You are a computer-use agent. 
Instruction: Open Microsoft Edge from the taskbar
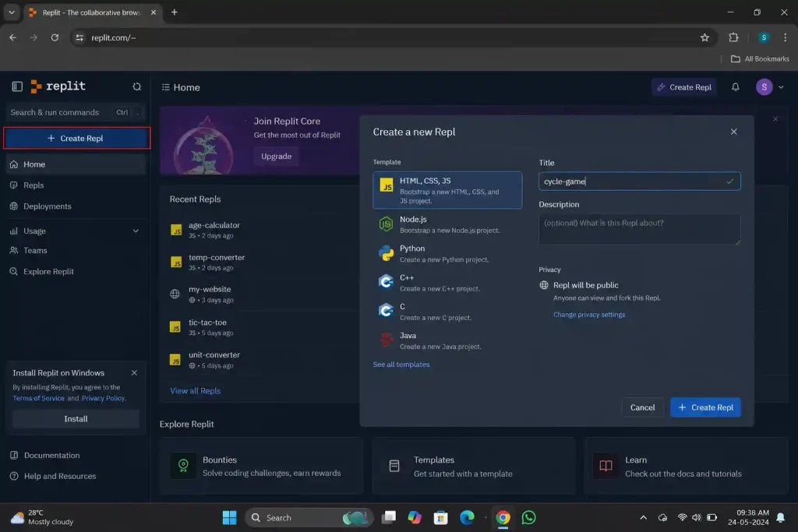pyautogui.click(x=467, y=518)
